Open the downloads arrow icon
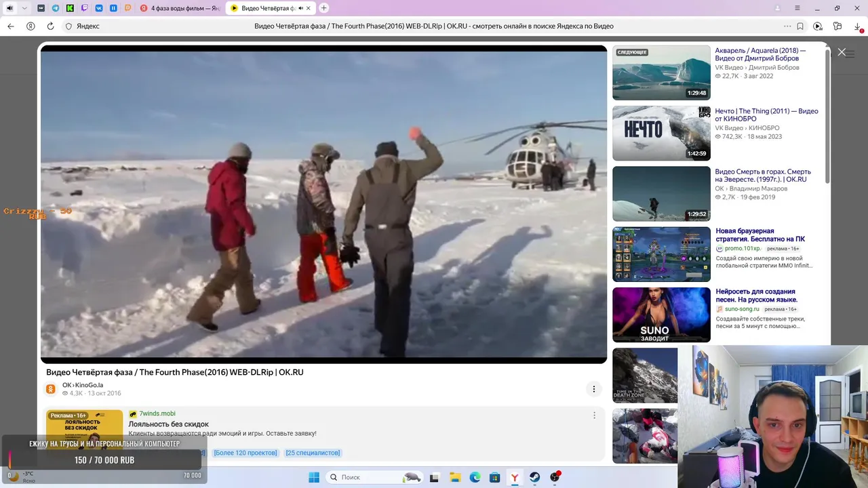 pos(858,26)
